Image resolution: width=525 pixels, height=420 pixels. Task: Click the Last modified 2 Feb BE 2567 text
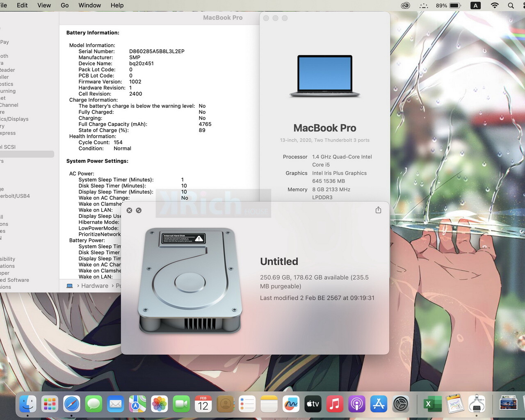[317, 298]
